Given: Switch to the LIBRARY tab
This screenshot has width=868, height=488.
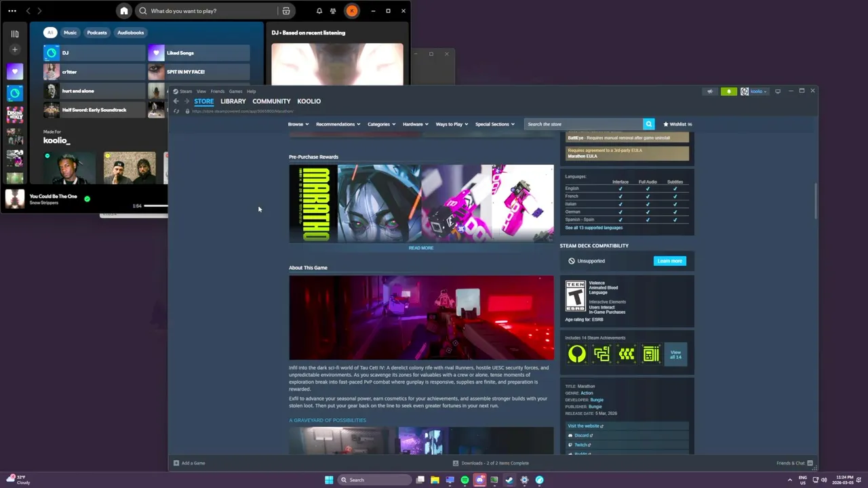Looking at the screenshot, I should (233, 101).
